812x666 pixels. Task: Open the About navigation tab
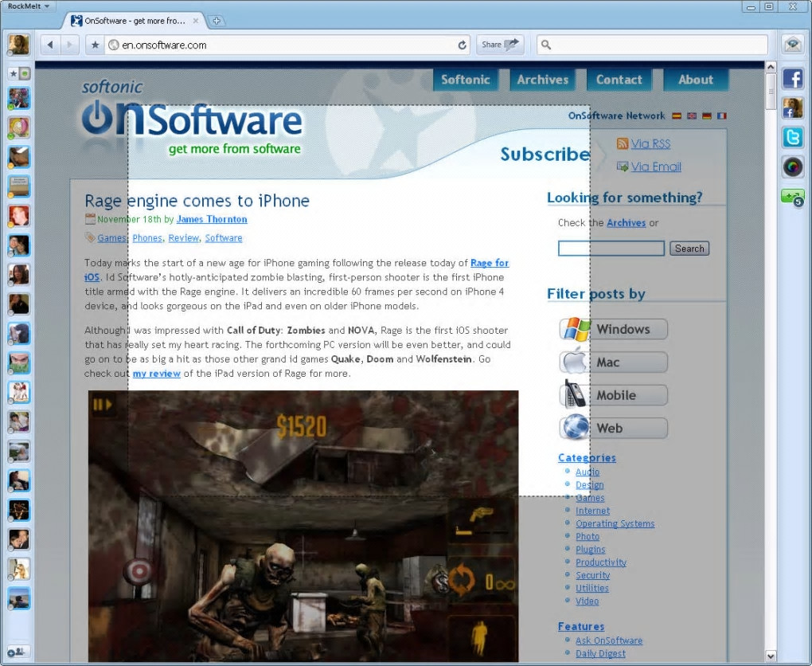(x=696, y=80)
